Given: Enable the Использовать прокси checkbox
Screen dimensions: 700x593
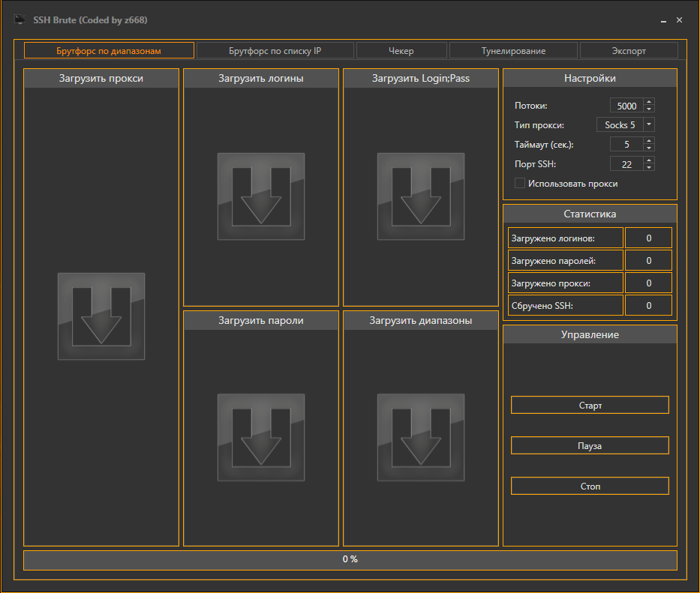Looking at the screenshot, I should tap(519, 183).
